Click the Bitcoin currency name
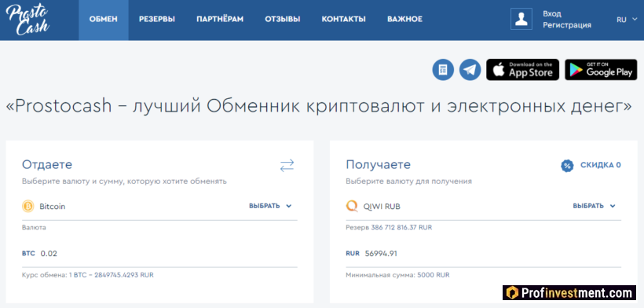 click(x=52, y=207)
